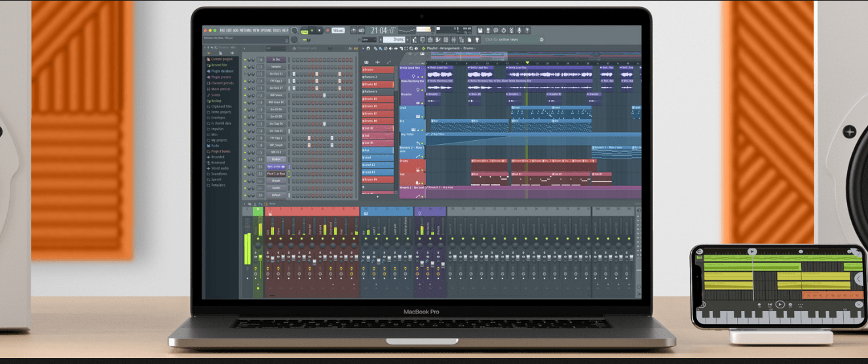This screenshot has height=364, width=868.
Task: Toggle the mute LED of HIP_Snaph channel
Action: click(245, 145)
